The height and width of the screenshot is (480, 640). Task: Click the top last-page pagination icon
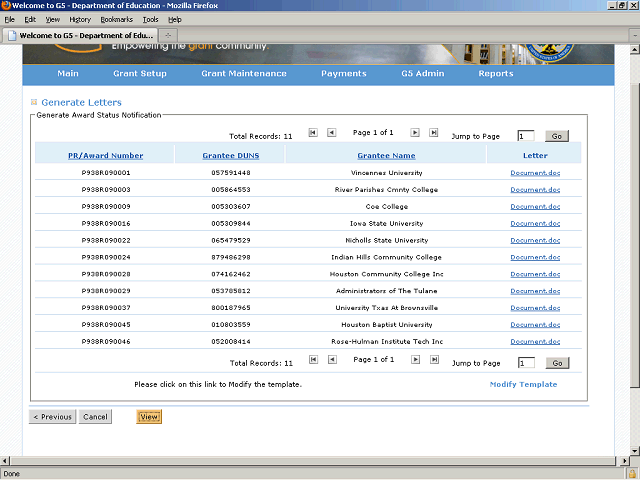click(x=433, y=132)
